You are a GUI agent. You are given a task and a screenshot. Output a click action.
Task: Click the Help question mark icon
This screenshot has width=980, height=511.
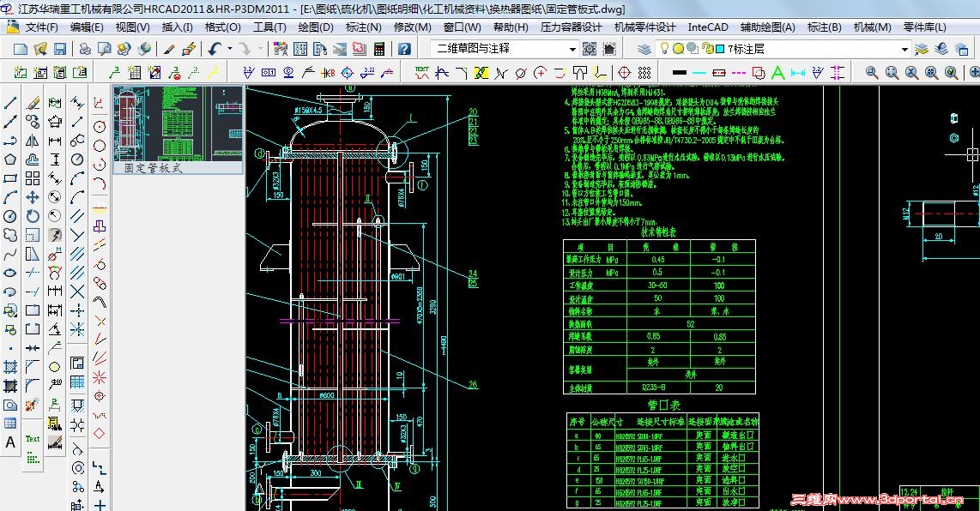(404, 49)
